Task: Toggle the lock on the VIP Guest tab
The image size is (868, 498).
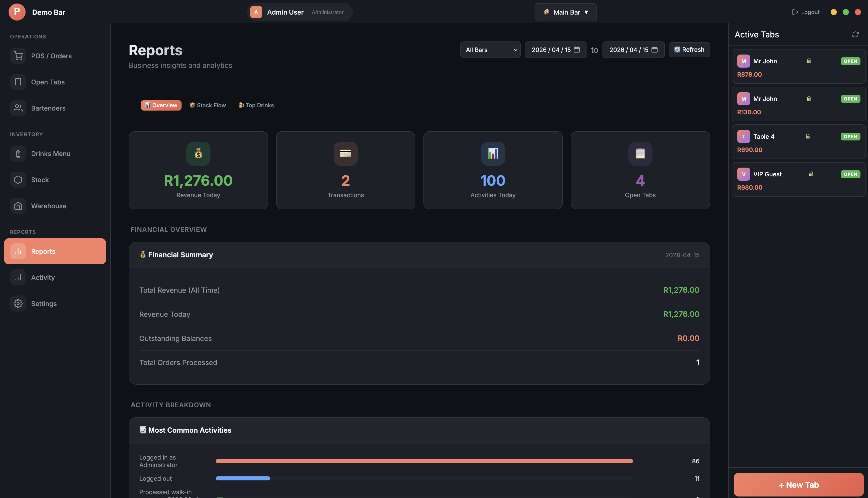Action: (x=811, y=174)
